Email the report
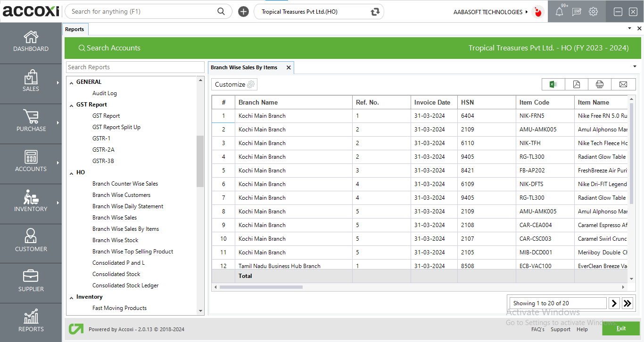The image size is (644, 342). (x=623, y=84)
